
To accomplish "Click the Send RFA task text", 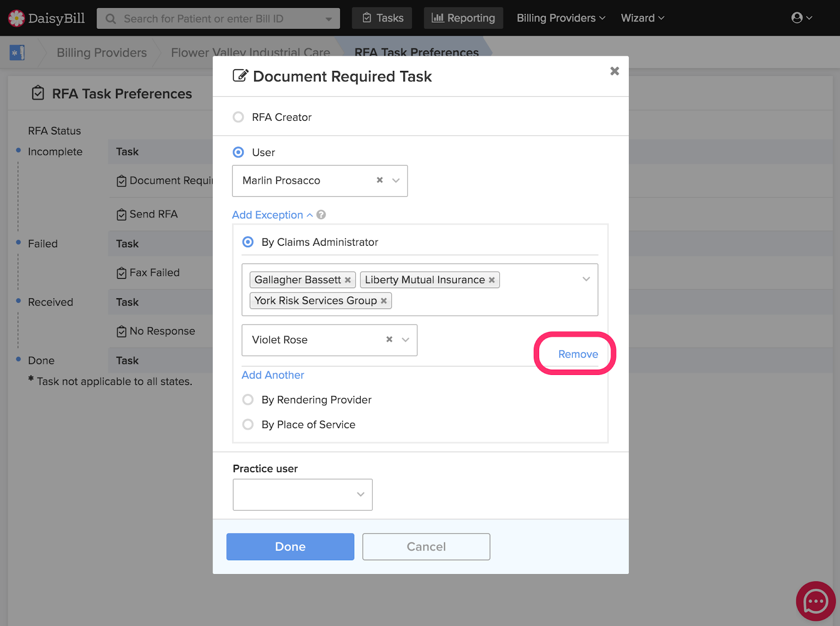I will (154, 214).
